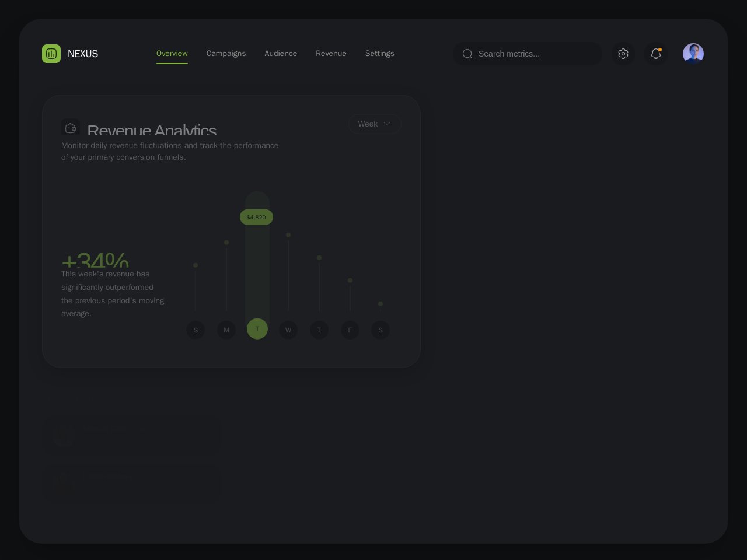
Task: Select the Wednesday day button
Action: pos(288,330)
